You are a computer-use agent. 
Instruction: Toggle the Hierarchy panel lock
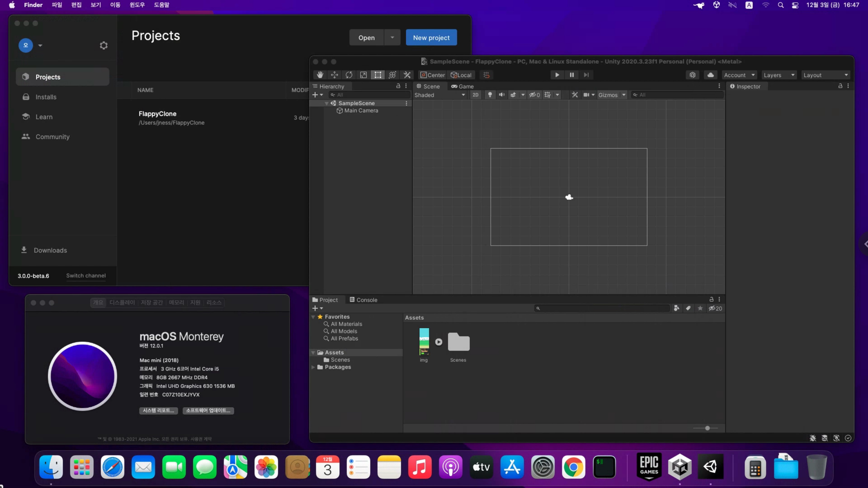tap(398, 86)
